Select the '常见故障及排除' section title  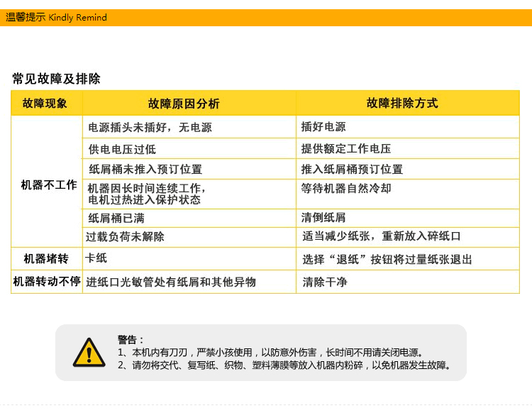click(x=56, y=79)
